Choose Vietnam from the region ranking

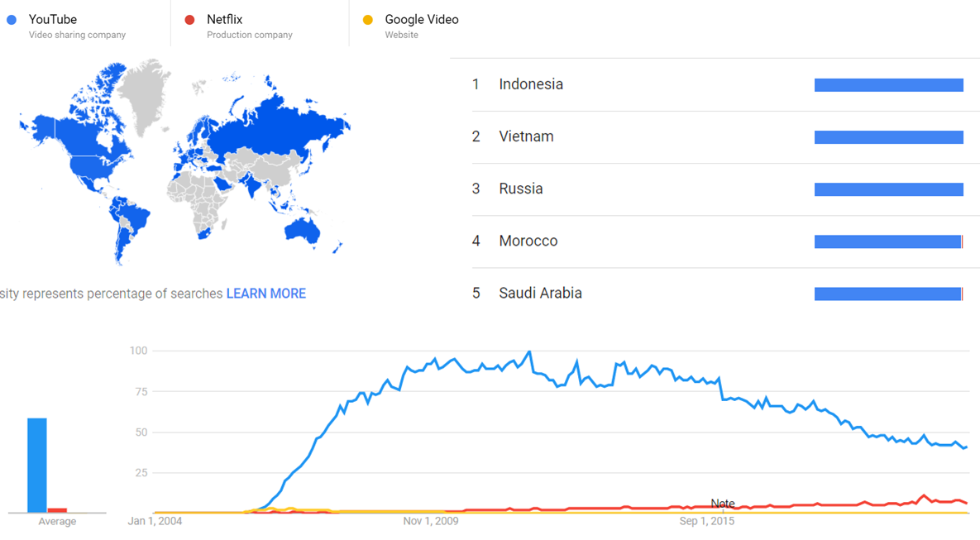(x=526, y=136)
